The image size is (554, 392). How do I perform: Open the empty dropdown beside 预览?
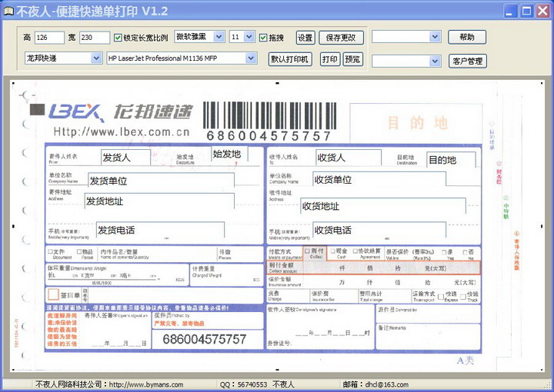click(436, 61)
